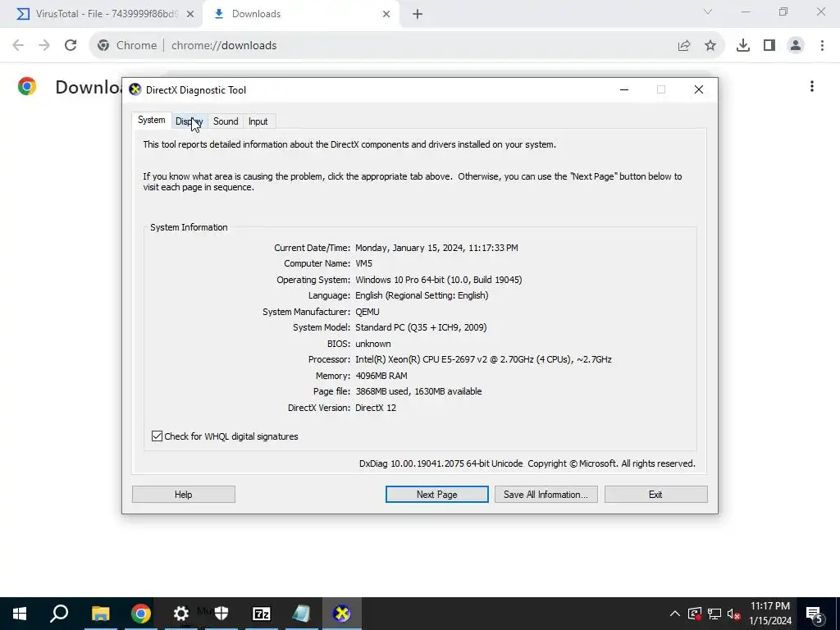
Task: Open Chrome three-dot main menu
Action: tap(822, 46)
